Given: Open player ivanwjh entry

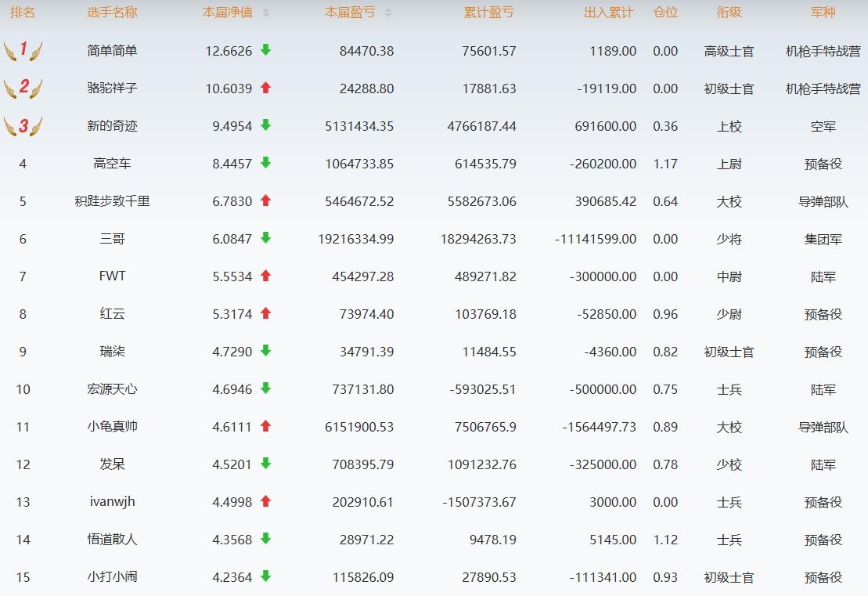Looking at the screenshot, I should click(112, 502).
